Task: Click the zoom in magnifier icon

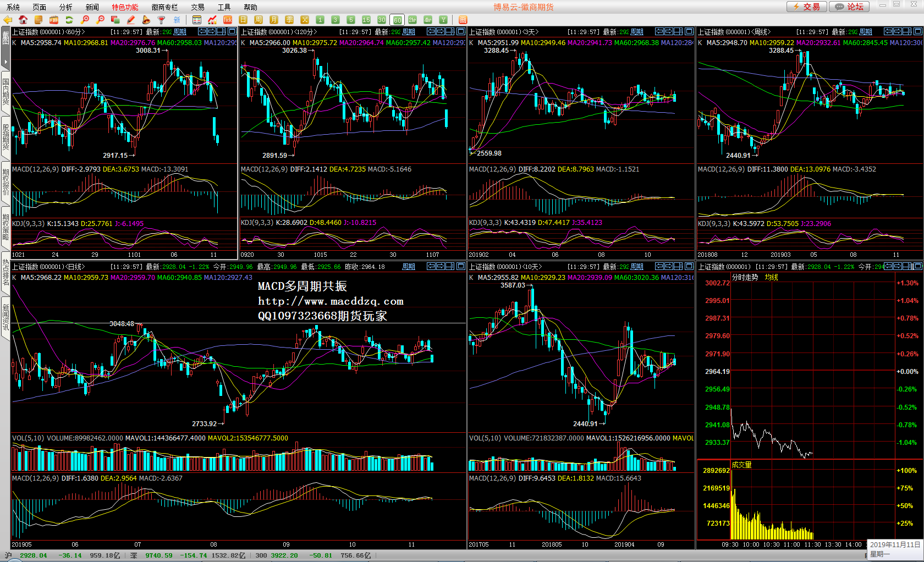Action: click(x=85, y=20)
